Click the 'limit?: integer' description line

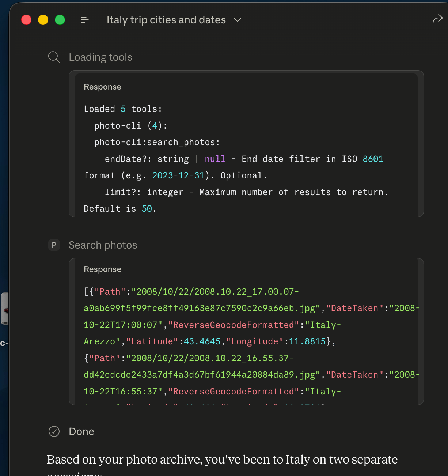click(x=246, y=192)
